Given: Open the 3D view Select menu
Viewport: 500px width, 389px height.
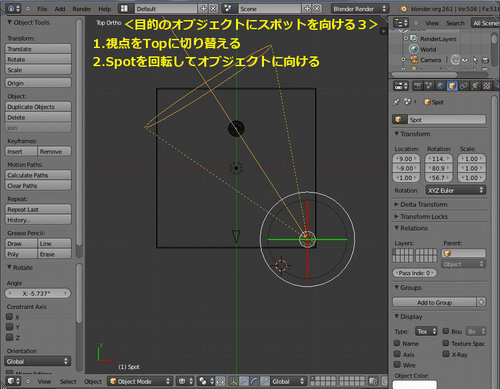Looking at the screenshot, I should pyautogui.click(x=68, y=381).
